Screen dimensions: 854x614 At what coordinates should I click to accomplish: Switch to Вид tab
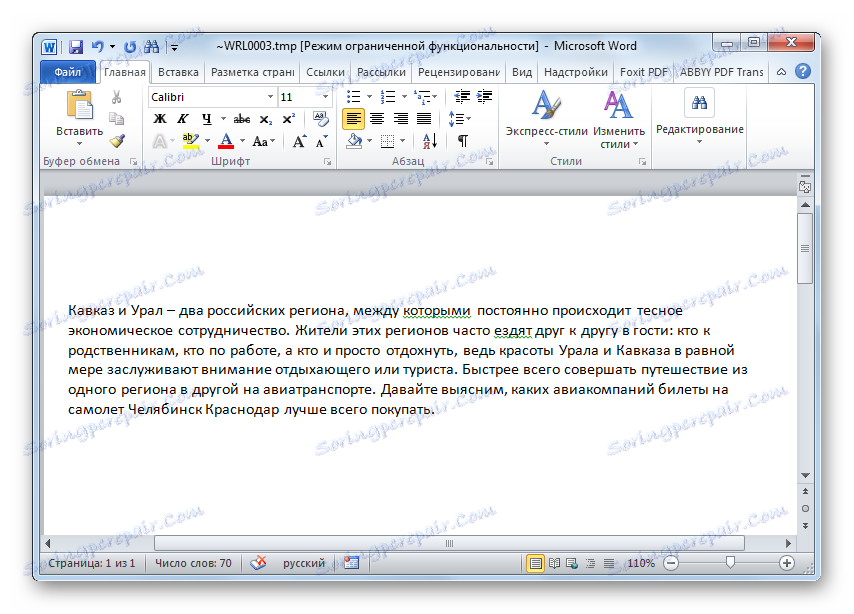tap(522, 72)
